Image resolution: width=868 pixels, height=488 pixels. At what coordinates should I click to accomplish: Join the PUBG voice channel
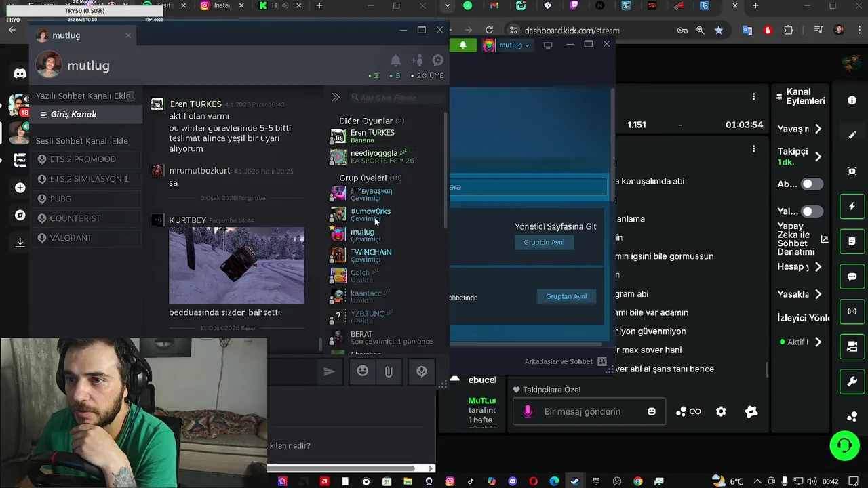(86, 199)
